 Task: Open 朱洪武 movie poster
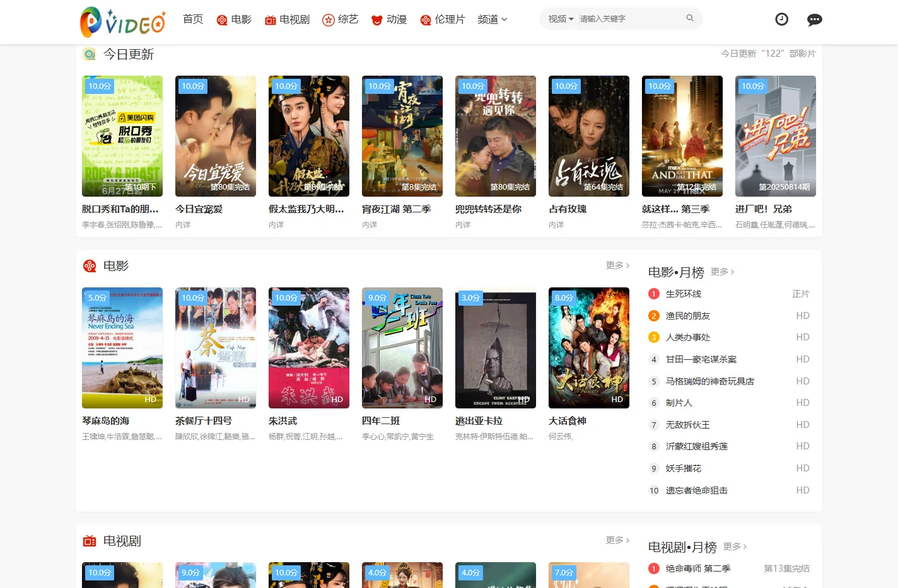(309, 348)
